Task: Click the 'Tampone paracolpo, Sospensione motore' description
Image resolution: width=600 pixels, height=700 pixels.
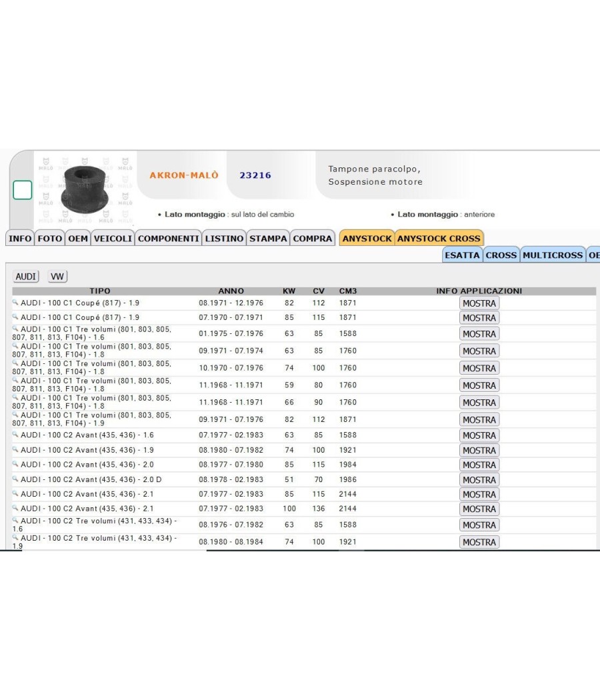Action: pyautogui.click(x=375, y=175)
